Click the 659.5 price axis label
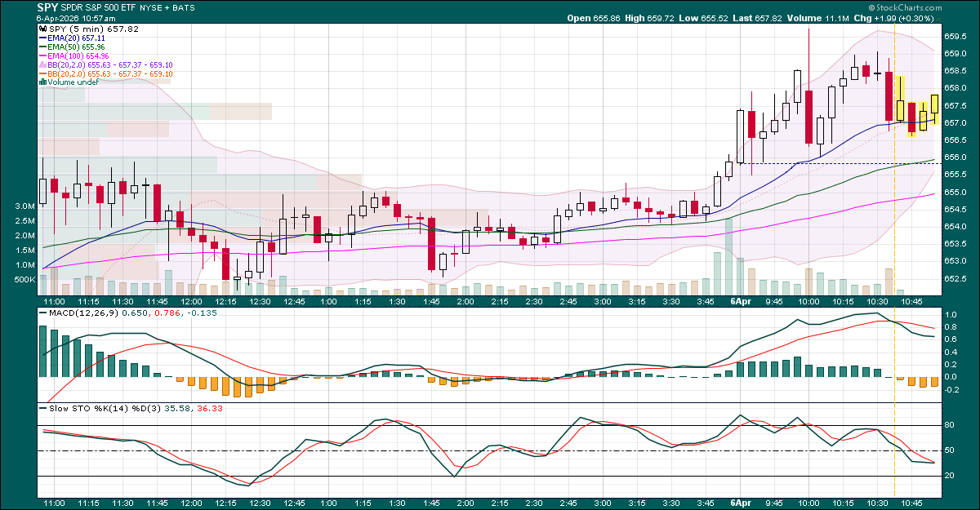 click(x=955, y=36)
